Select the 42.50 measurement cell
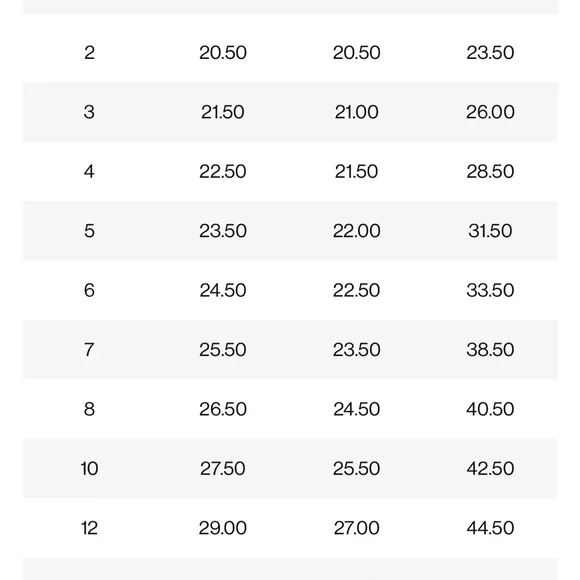 (x=490, y=469)
